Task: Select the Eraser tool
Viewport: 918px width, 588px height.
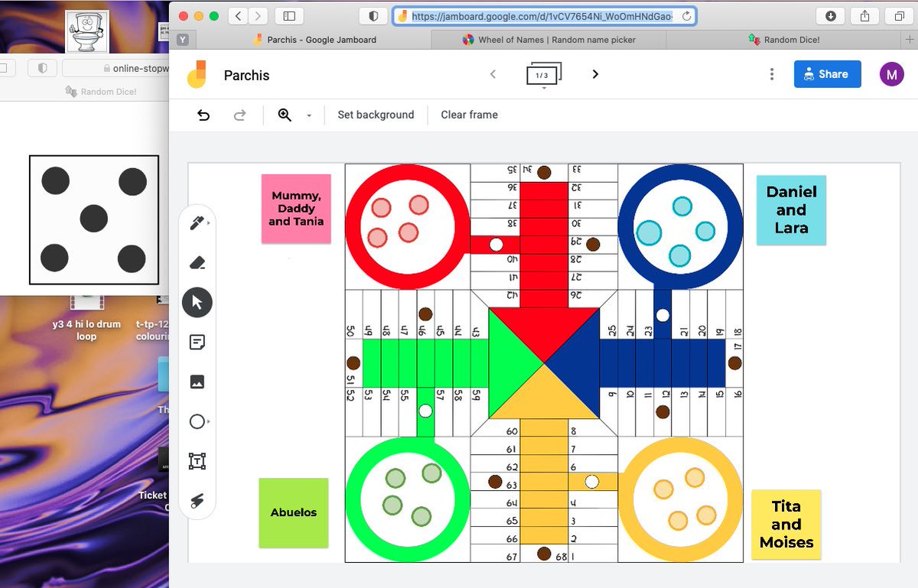Action: point(197,263)
